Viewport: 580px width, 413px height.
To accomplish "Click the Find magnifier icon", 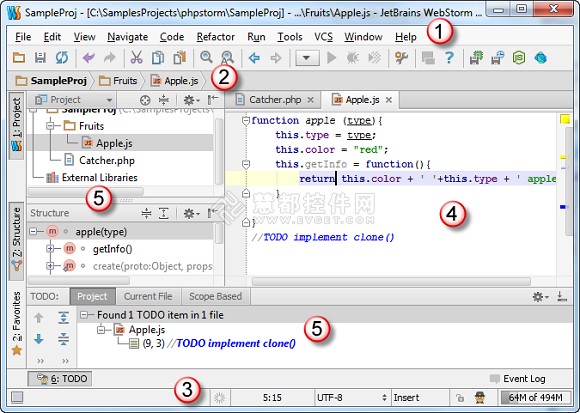I will 206,57.
